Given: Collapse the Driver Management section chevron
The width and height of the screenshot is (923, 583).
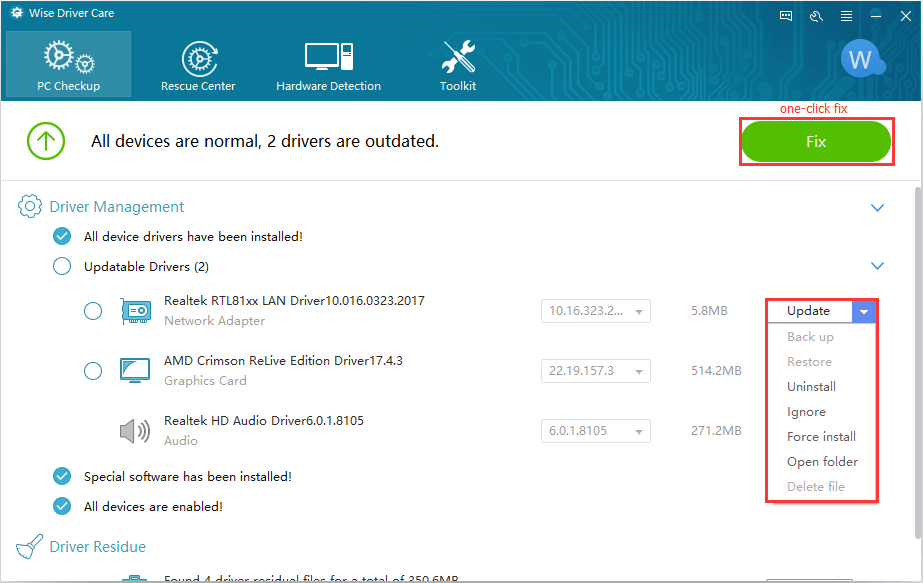Looking at the screenshot, I should 877,208.
